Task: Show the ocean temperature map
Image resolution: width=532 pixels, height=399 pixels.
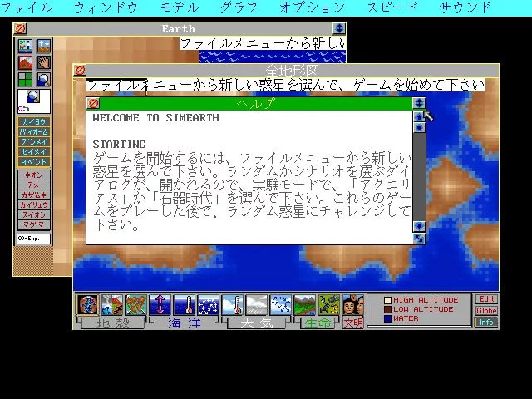Action: click(185, 305)
